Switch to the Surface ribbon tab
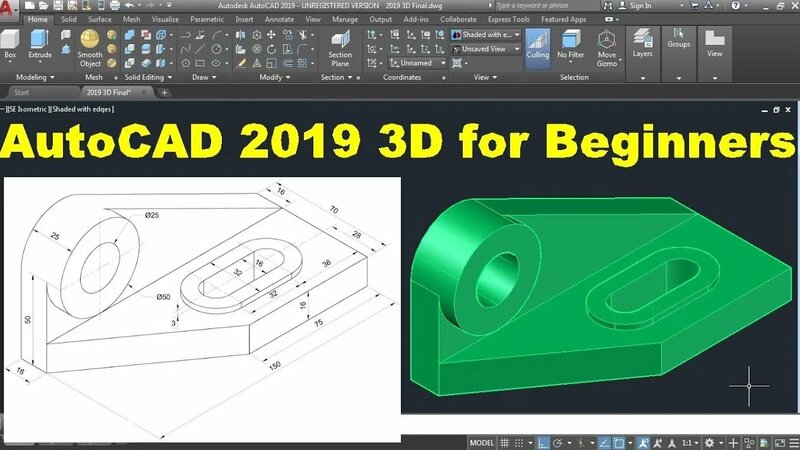The image size is (800, 450). tap(99, 19)
